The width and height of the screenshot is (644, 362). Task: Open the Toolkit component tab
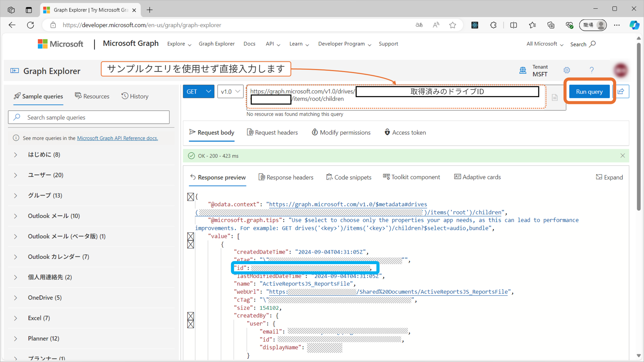point(412,177)
